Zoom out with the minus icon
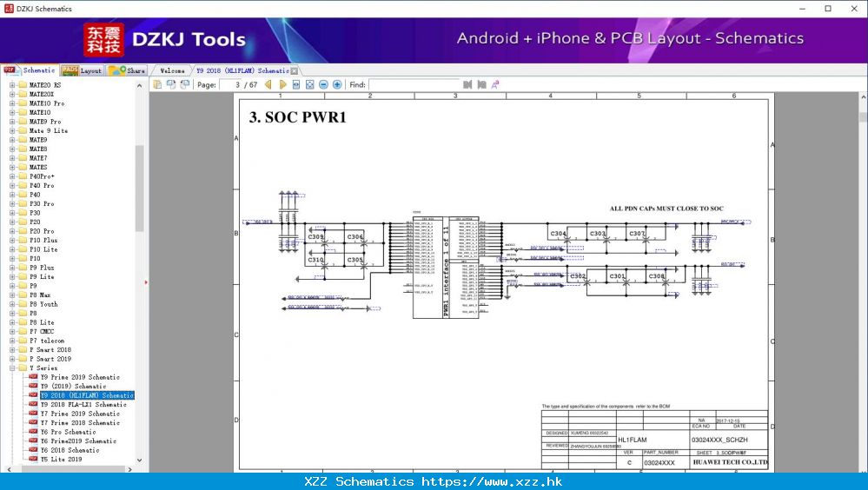Viewport: 868px width, 490px height. 323,85
